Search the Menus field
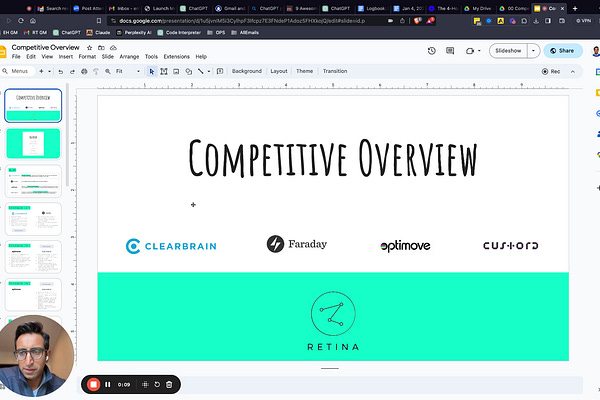This screenshot has height=400, width=600. click(x=17, y=71)
